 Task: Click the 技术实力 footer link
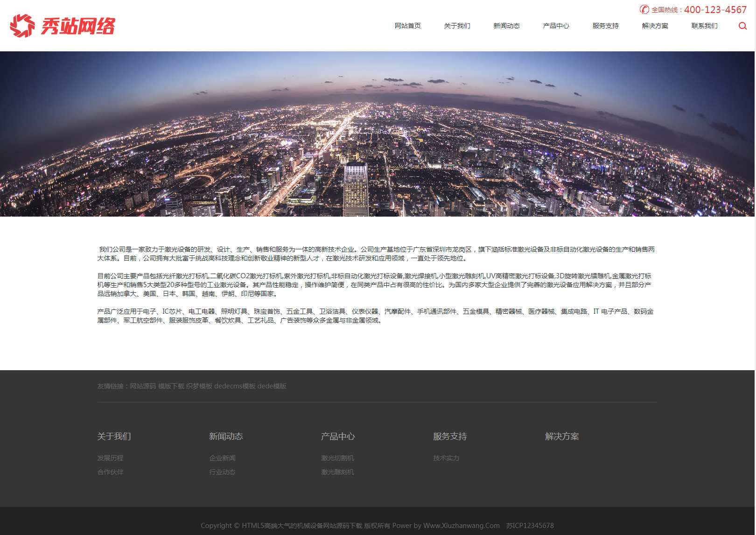coord(446,458)
